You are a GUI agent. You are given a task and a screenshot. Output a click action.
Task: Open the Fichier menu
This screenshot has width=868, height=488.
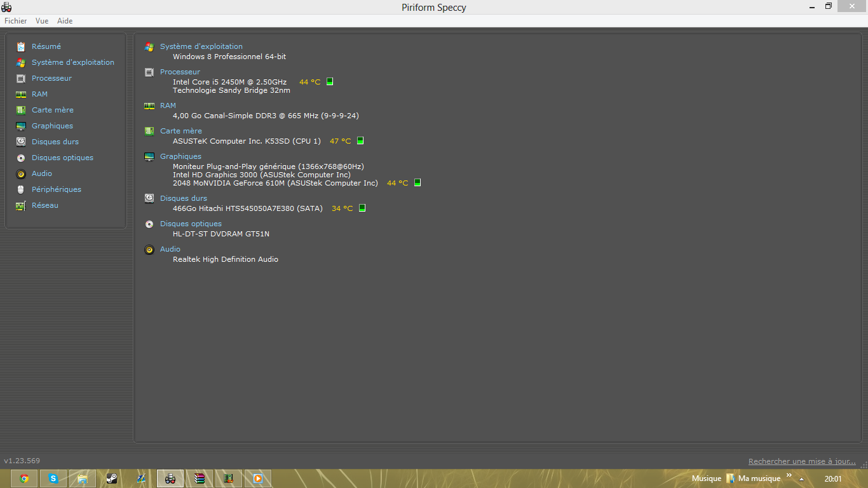tap(16, 21)
